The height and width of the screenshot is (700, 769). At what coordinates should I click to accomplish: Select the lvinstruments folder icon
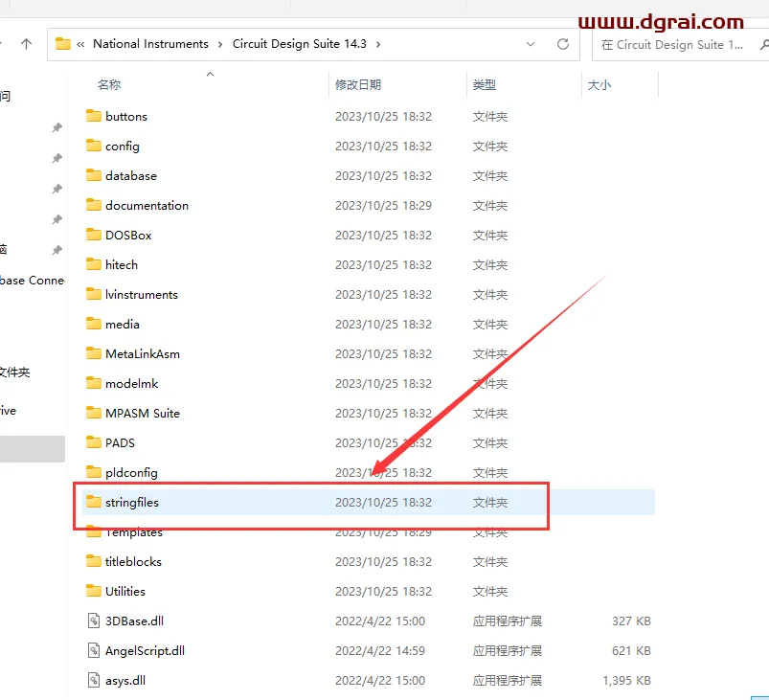pyautogui.click(x=93, y=294)
